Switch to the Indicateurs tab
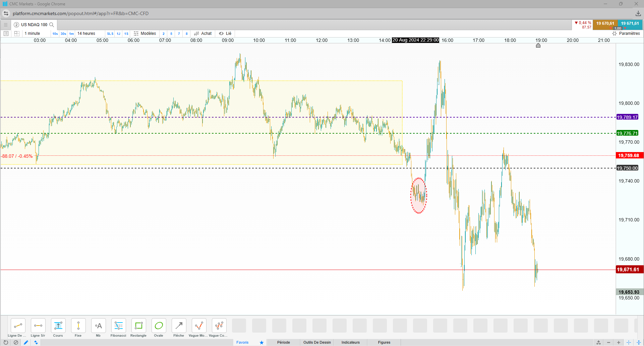 [350, 342]
